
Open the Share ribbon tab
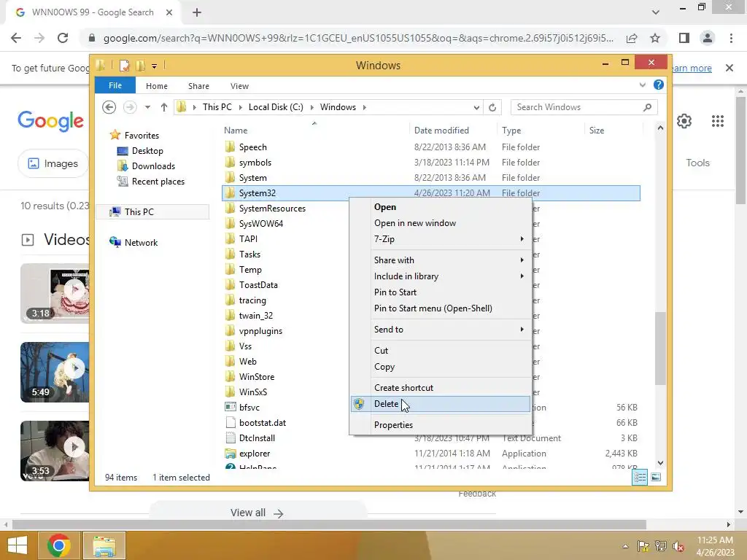point(198,86)
